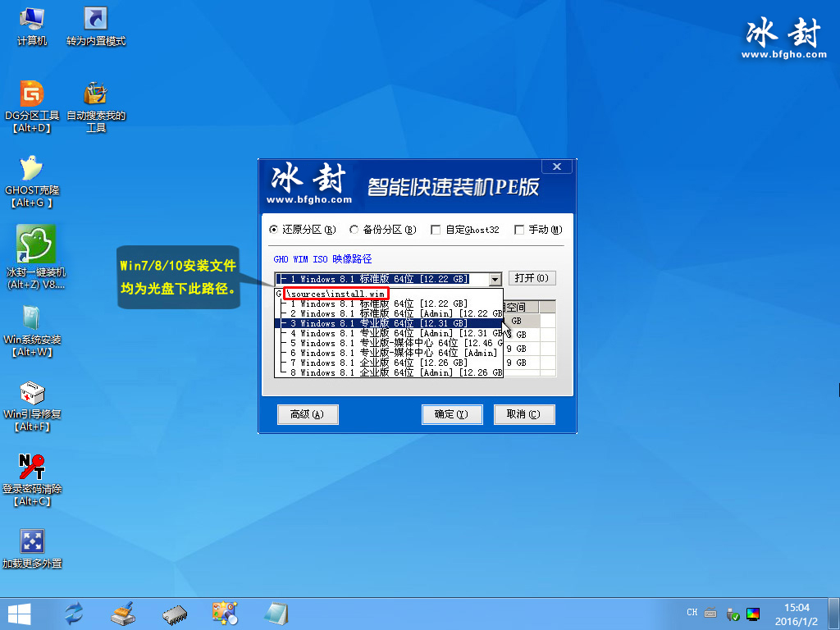Click the 高级(A) button

point(308,414)
